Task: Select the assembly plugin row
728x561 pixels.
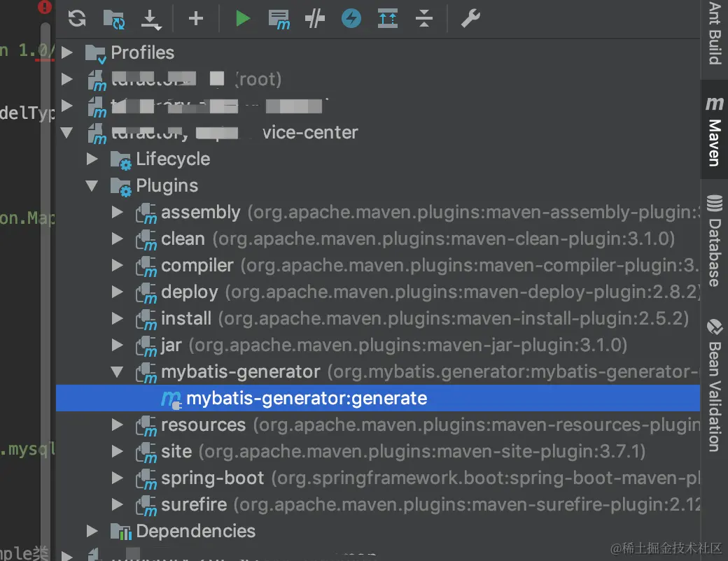Action: tap(378, 212)
